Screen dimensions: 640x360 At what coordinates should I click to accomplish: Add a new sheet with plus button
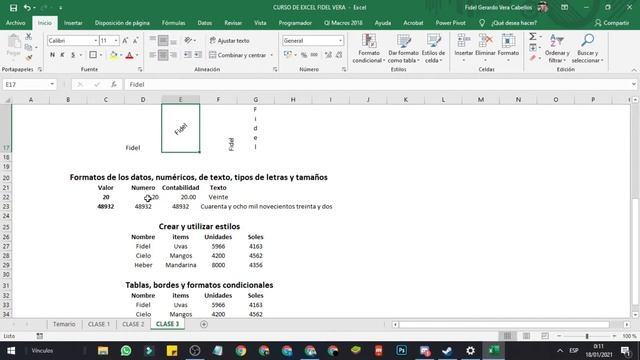tap(204, 324)
